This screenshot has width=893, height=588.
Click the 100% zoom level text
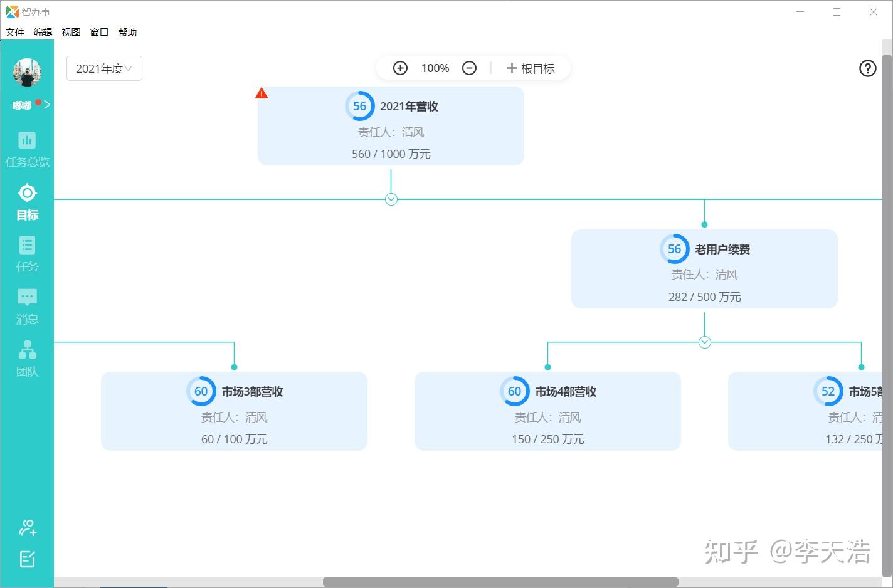435,68
